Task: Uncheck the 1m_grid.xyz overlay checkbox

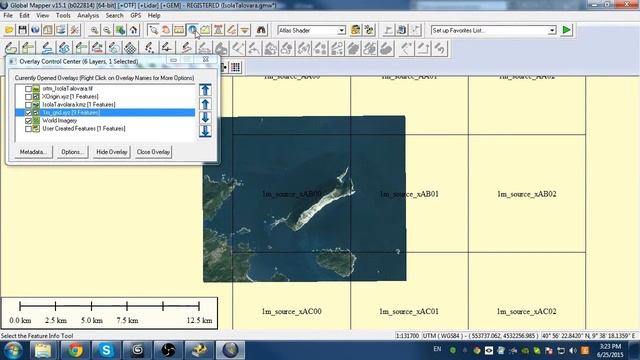Action: (28, 113)
